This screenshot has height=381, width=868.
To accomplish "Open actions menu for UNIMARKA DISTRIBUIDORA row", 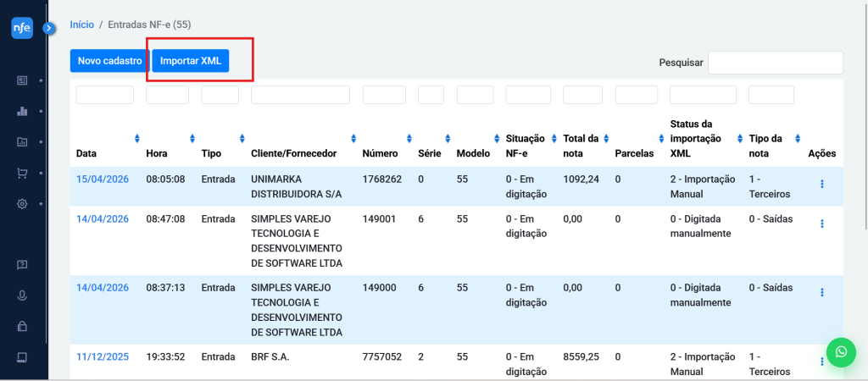I will tap(821, 185).
